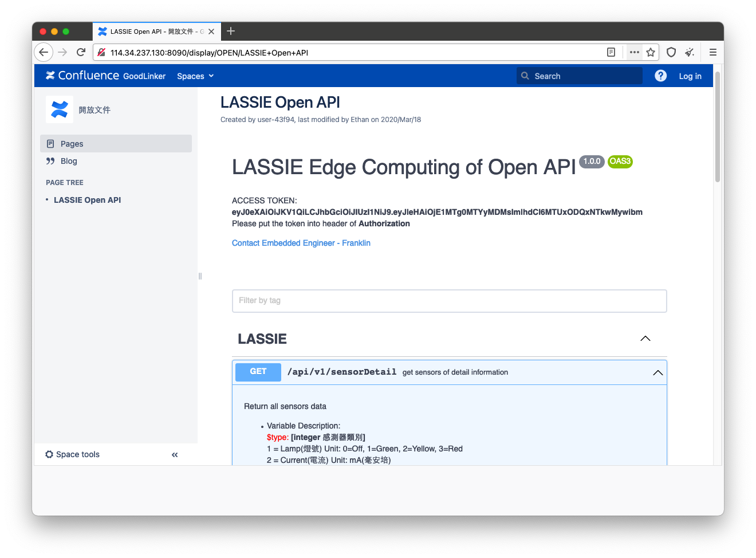Click the PAGE TREE heading
The width and height of the screenshot is (756, 558).
click(x=65, y=183)
